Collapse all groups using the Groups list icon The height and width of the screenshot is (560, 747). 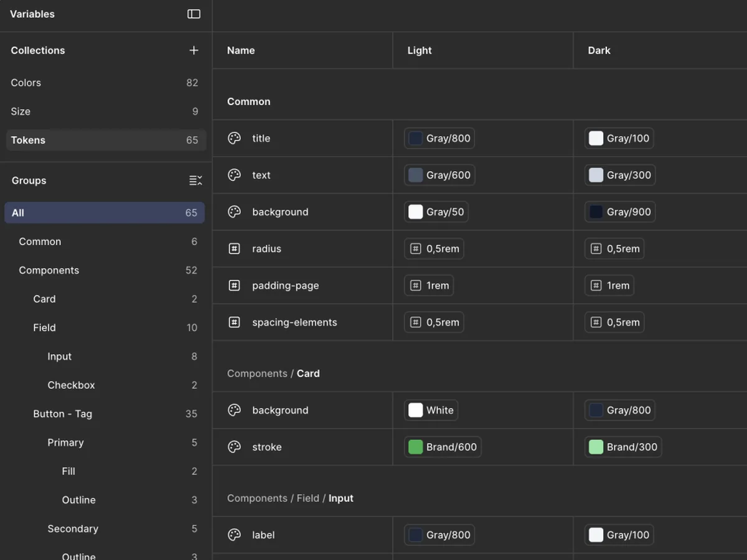195,180
